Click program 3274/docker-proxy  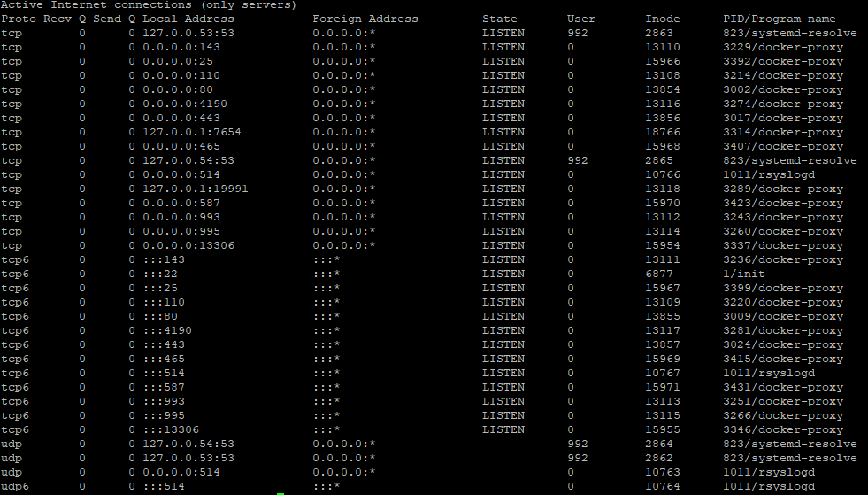783,104
